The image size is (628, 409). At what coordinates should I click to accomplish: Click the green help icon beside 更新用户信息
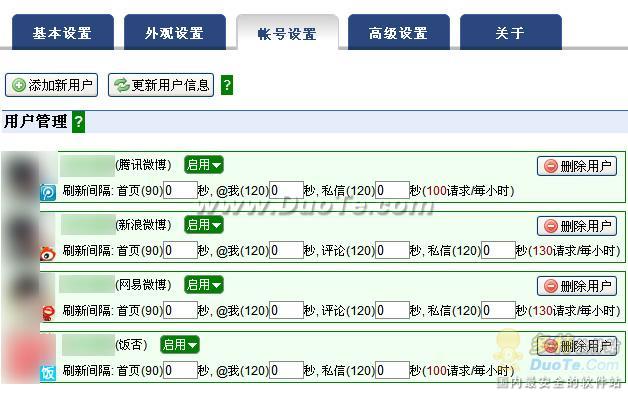coord(227,86)
